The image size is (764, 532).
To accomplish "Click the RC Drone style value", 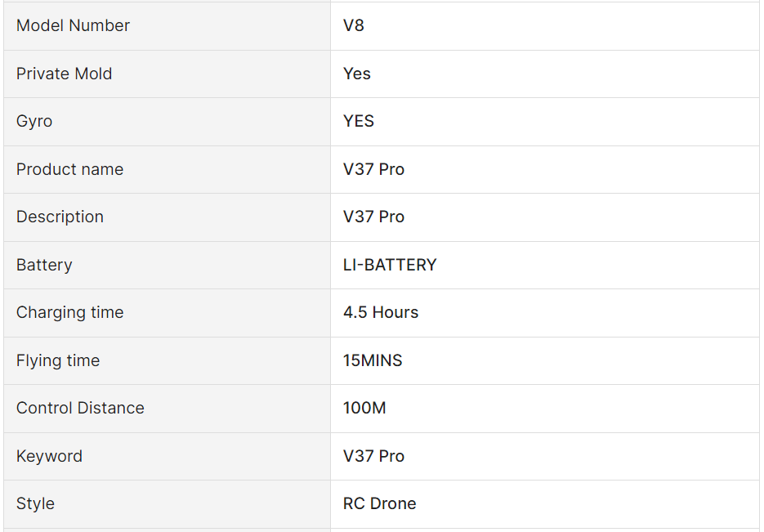I will [380, 503].
